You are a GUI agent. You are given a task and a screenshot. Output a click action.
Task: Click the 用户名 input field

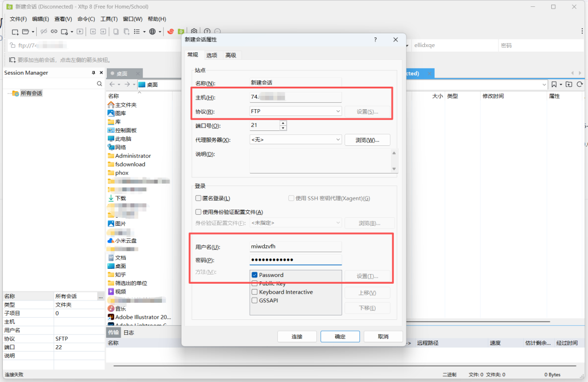pos(295,247)
